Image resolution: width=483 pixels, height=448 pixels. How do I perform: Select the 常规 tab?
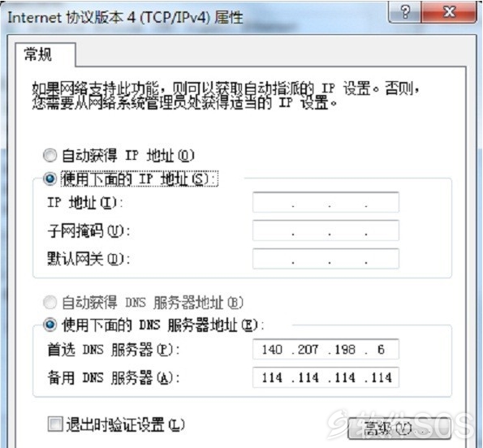[x=38, y=54]
